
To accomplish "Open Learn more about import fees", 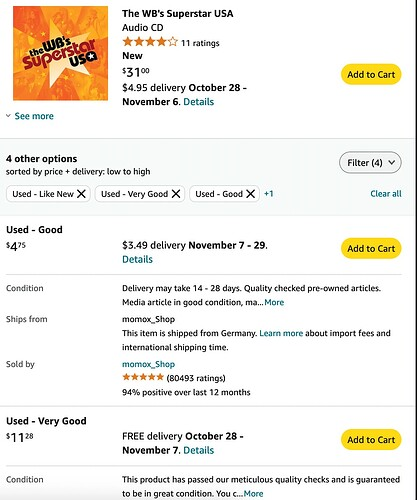I will tap(281, 333).
